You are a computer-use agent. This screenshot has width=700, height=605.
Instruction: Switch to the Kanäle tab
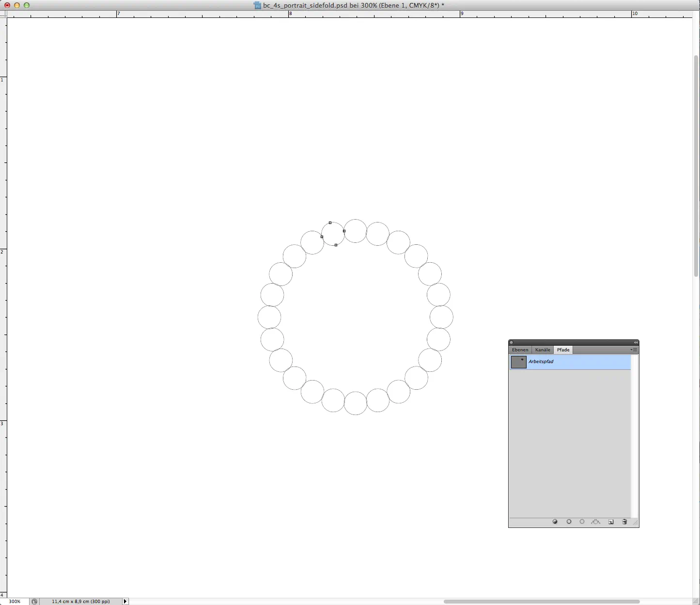[x=543, y=350]
